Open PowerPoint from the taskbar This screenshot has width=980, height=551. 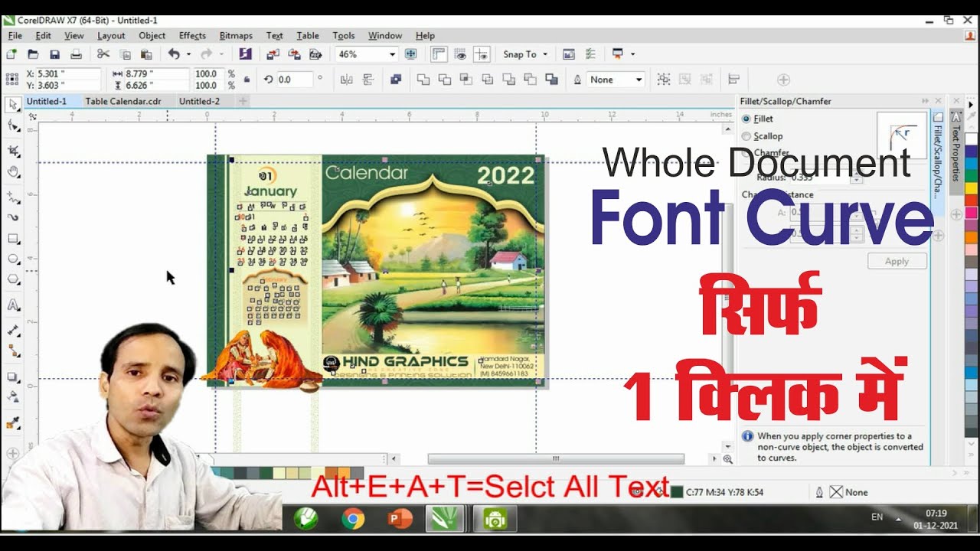click(x=399, y=520)
